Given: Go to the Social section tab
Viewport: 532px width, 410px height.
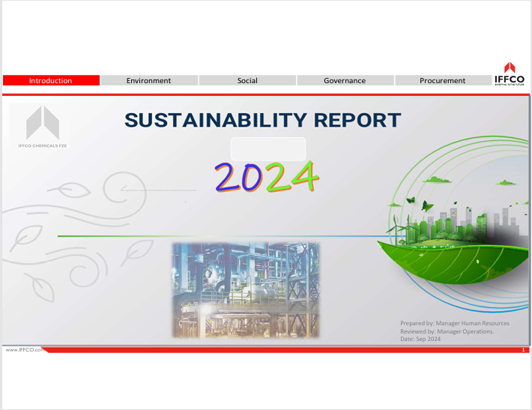Looking at the screenshot, I should (x=247, y=80).
